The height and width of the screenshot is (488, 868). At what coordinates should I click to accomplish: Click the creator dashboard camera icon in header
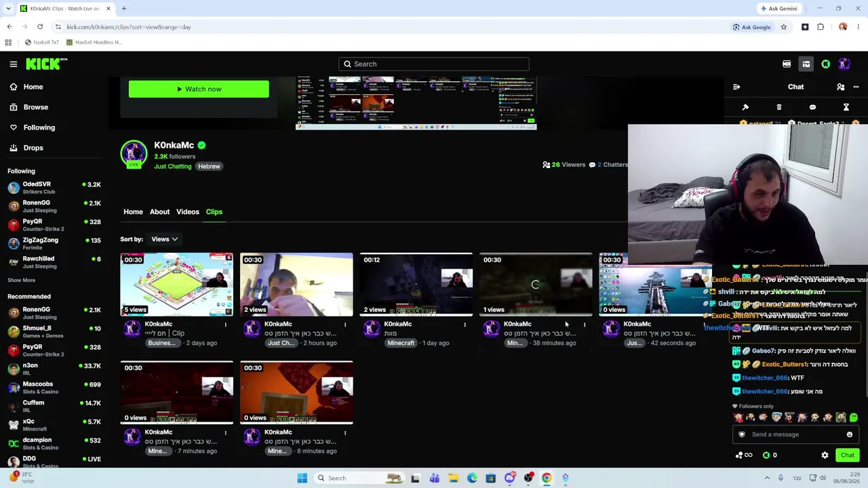click(x=787, y=64)
